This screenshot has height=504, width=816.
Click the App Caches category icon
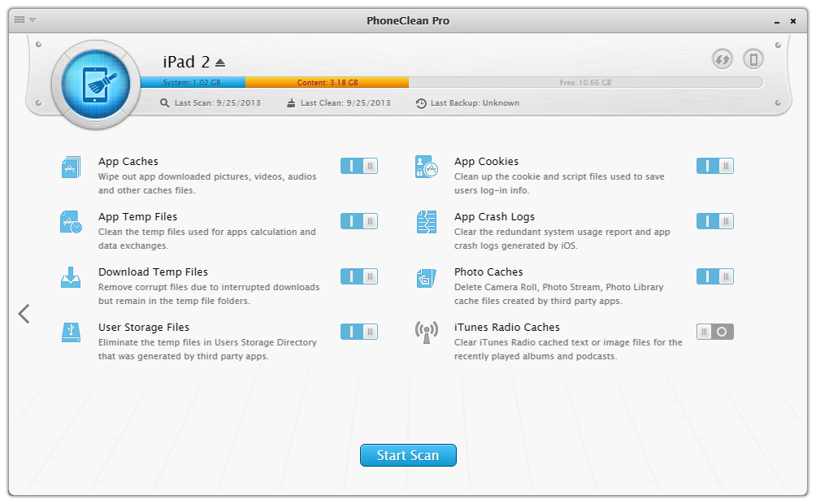71,167
